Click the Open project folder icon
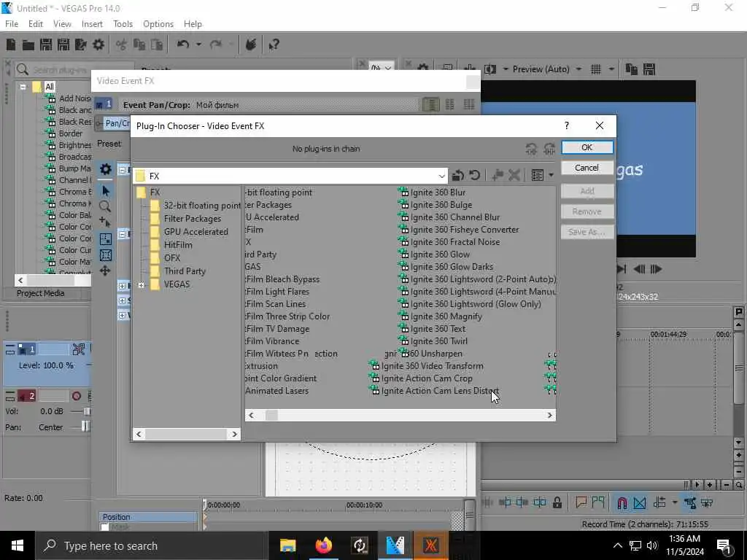 (28, 44)
